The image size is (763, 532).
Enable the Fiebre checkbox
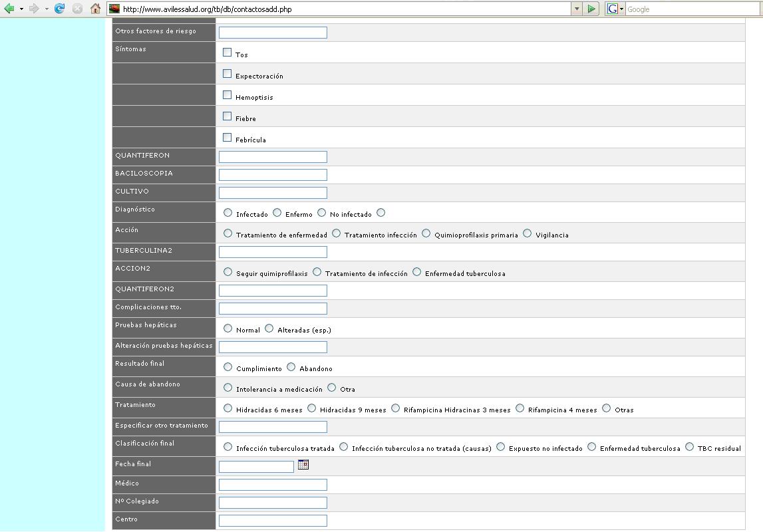(x=228, y=116)
